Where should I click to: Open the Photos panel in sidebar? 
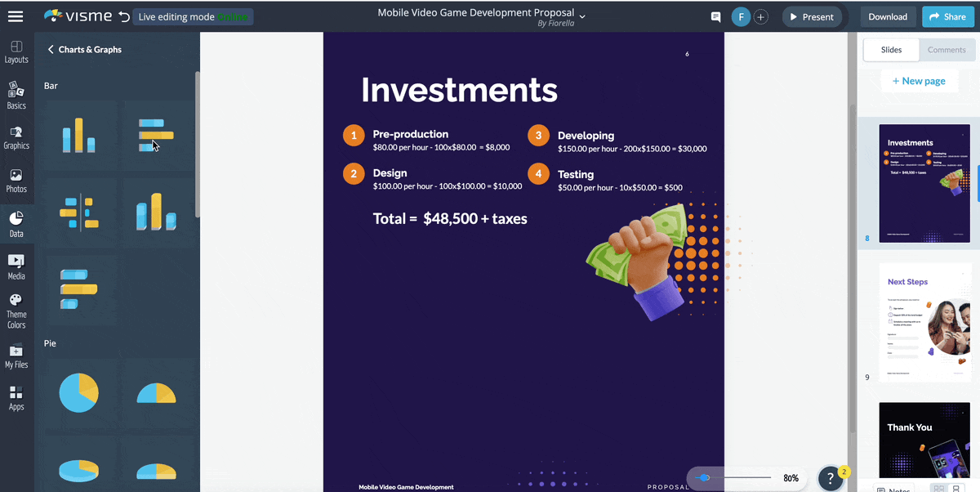16,181
